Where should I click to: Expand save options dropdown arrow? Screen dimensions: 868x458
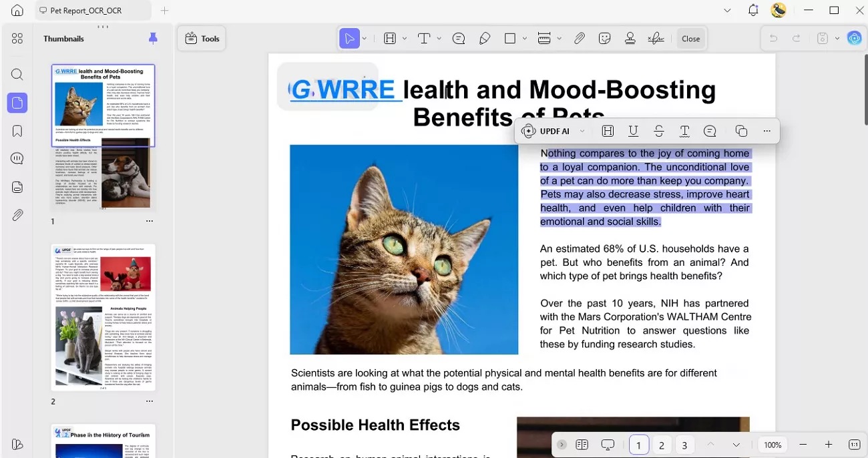(837, 39)
